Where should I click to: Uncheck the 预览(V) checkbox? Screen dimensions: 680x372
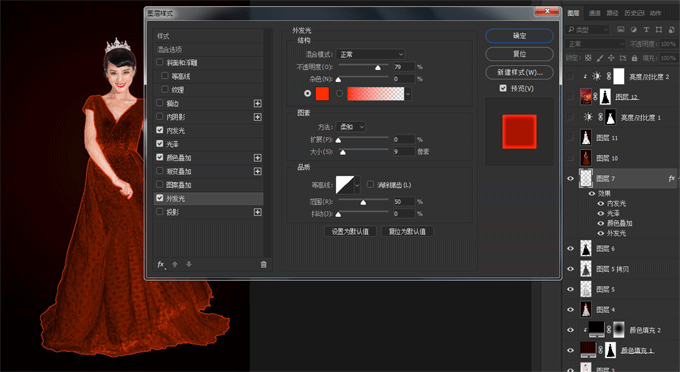[503, 88]
